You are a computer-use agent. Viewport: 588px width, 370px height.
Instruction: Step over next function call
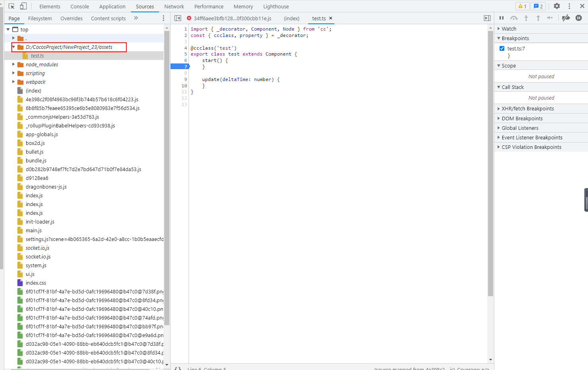[x=514, y=18]
